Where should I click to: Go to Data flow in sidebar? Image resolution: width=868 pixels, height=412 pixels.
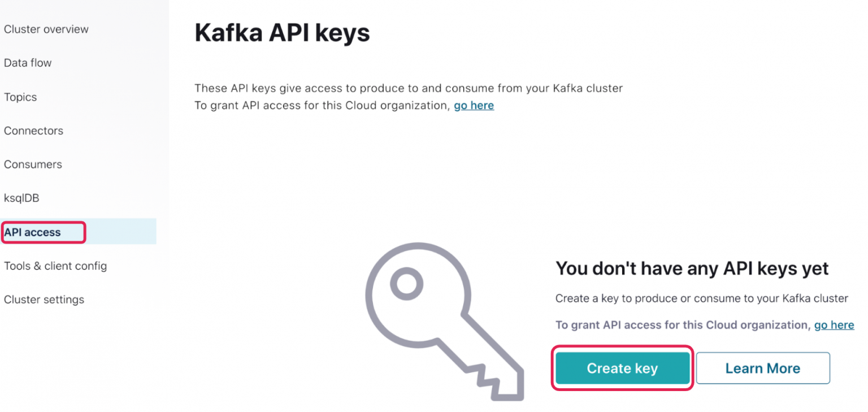pyautogui.click(x=28, y=63)
